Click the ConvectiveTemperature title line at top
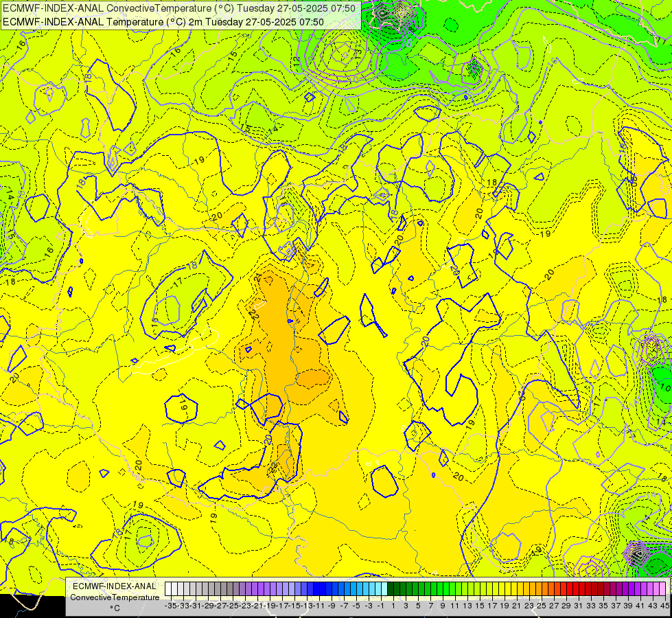Screen dimensions: 672x618 click(179, 8)
